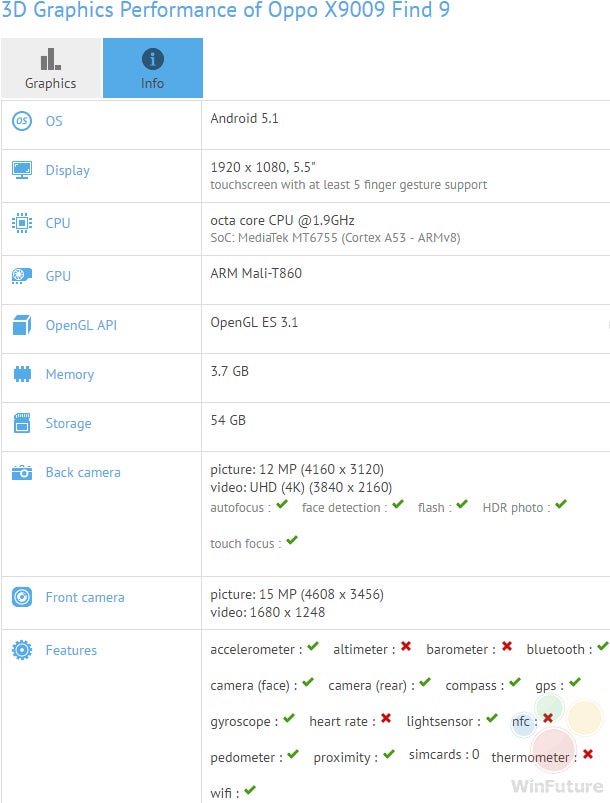Click the altimeter red cross

tap(406, 646)
